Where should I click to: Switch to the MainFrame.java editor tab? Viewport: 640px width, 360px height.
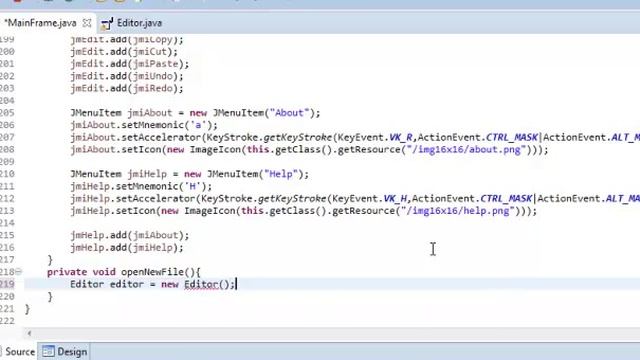pos(40,23)
